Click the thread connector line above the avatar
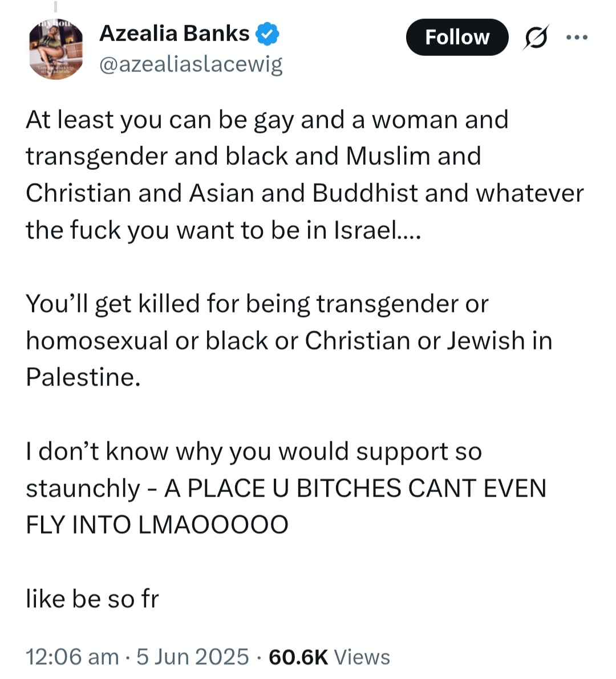The height and width of the screenshot is (679, 616). click(55, 6)
